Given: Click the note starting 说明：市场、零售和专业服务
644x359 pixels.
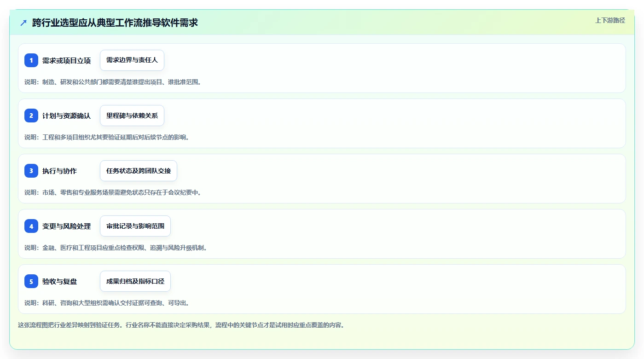Looking at the screenshot, I should (113, 192).
